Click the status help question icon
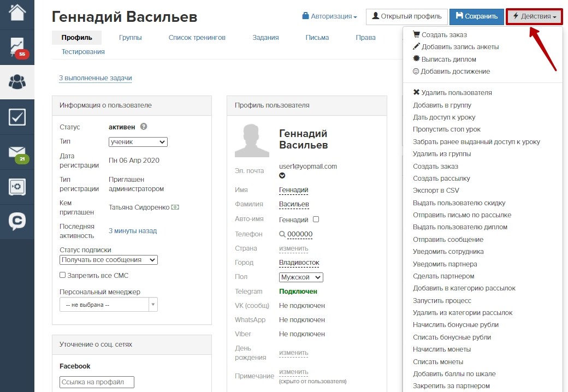568x392 pixels. [144, 127]
